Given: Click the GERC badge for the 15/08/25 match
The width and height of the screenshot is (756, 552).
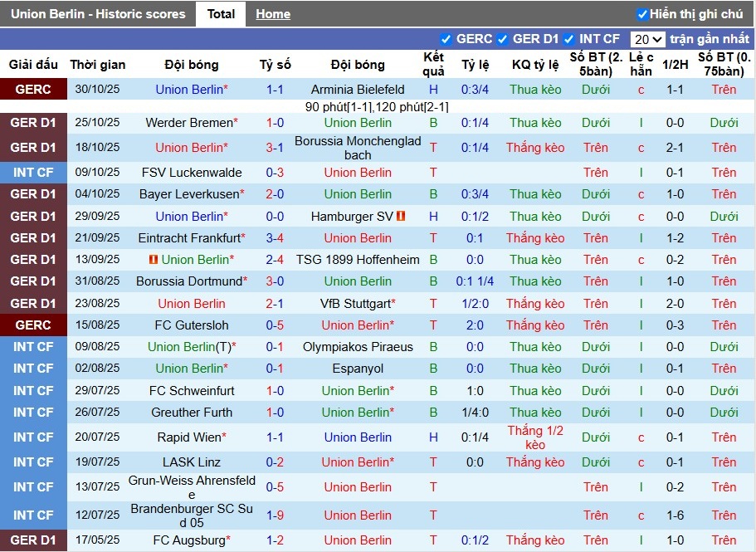Looking at the screenshot, I should tap(33, 325).
